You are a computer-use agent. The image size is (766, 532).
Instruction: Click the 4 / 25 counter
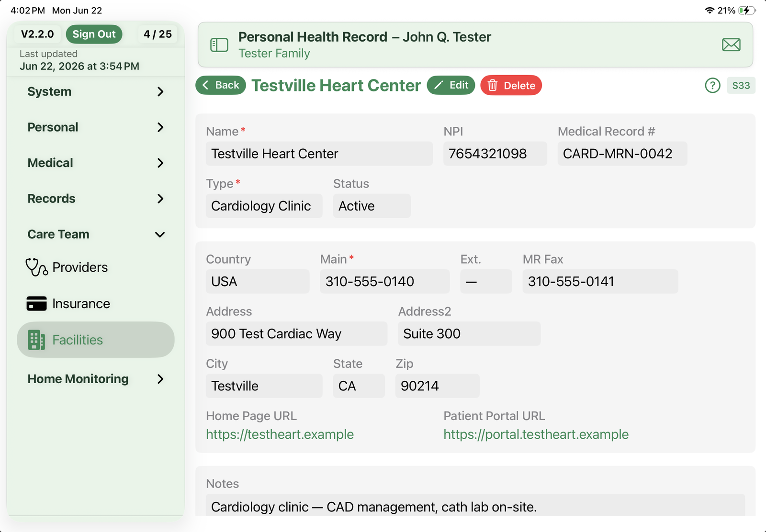tap(158, 34)
